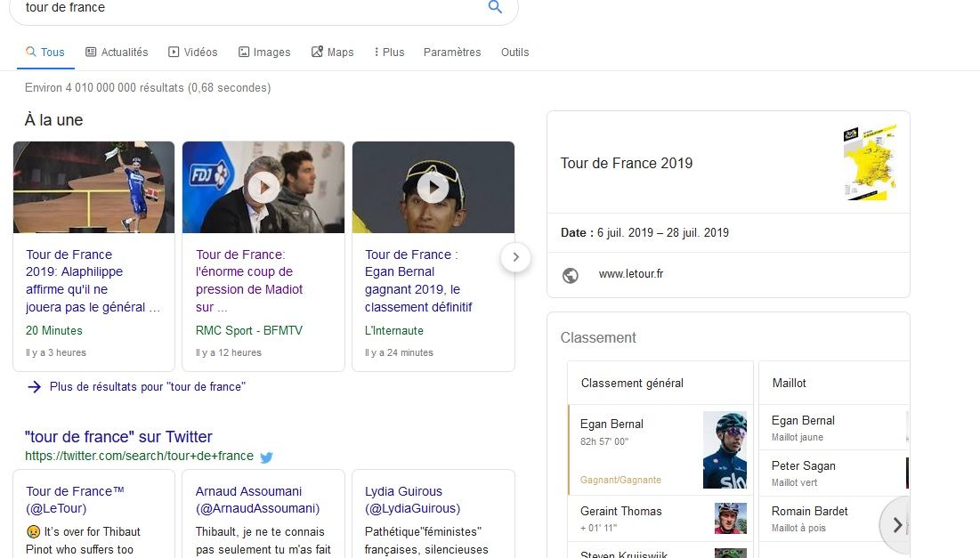Select the Tous tab
Screen dimensions: 980x558
point(45,52)
